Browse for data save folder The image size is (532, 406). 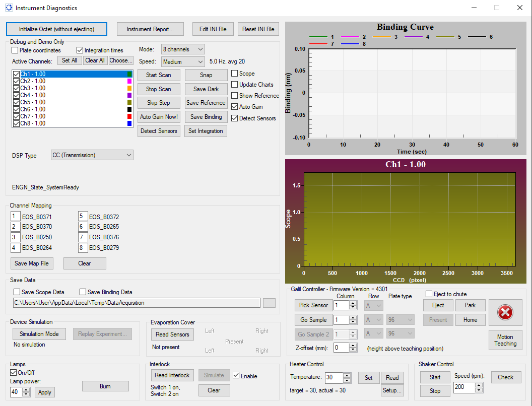point(269,303)
